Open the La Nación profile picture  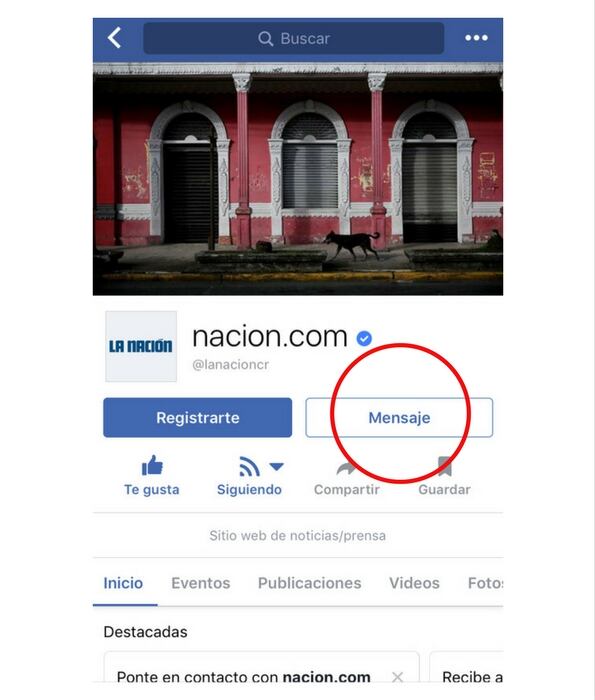(x=141, y=346)
